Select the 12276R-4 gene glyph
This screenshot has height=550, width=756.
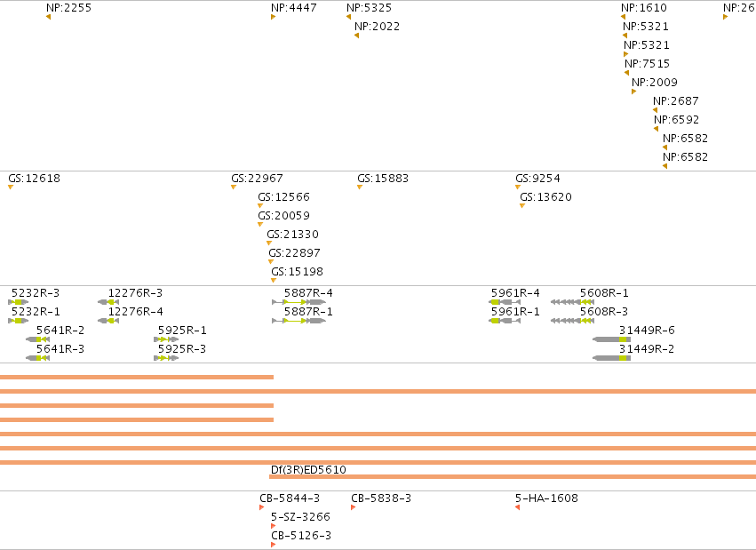point(108,321)
